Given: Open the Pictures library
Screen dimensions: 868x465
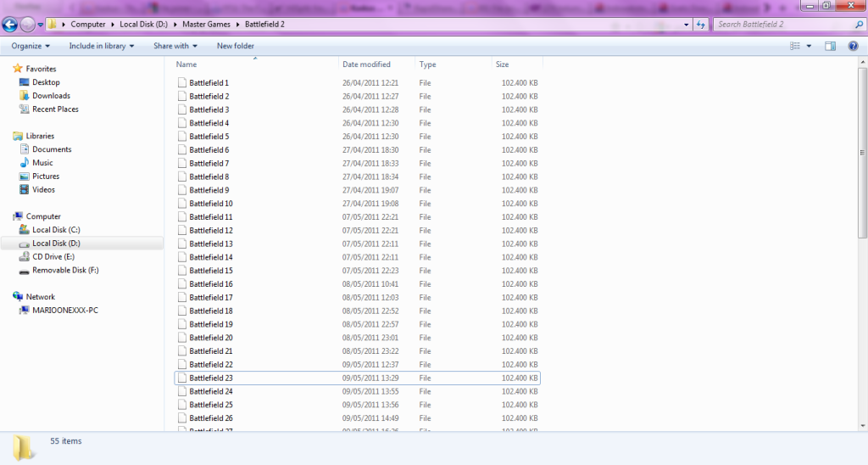Looking at the screenshot, I should (x=46, y=176).
